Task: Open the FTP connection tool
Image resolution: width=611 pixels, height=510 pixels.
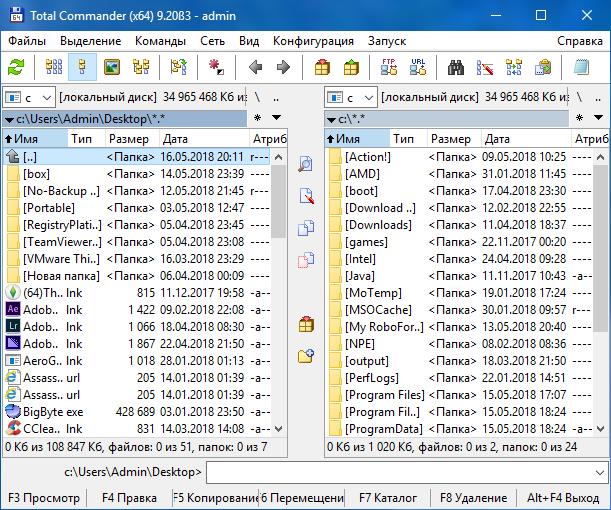Action: (x=389, y=68)
